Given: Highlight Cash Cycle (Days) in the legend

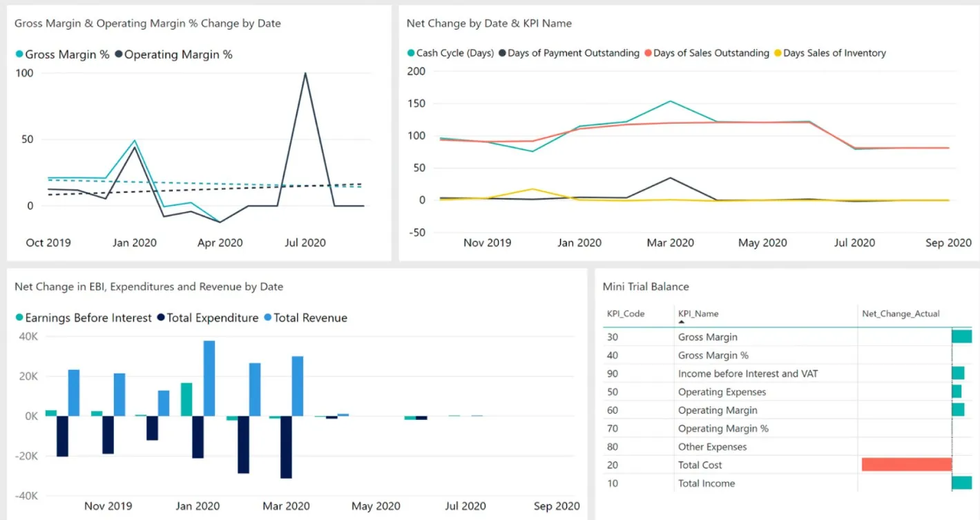Looking at the screenshot, I should point(450,53).
